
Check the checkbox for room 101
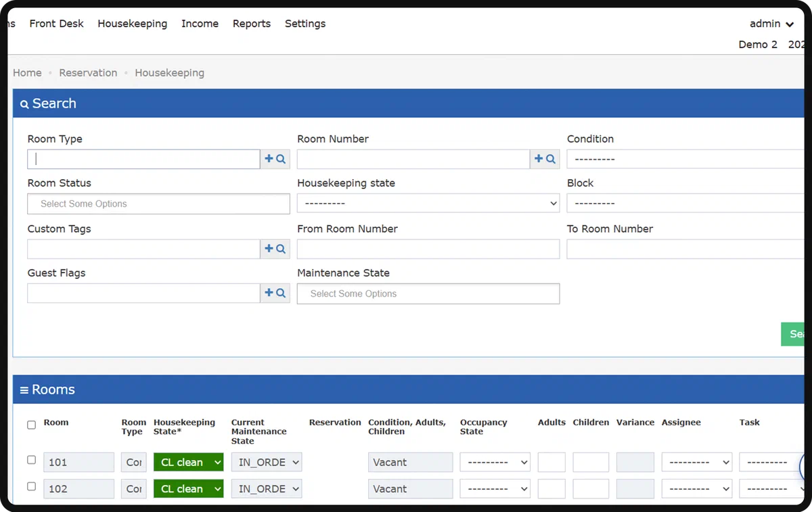(x=32, y=460)
